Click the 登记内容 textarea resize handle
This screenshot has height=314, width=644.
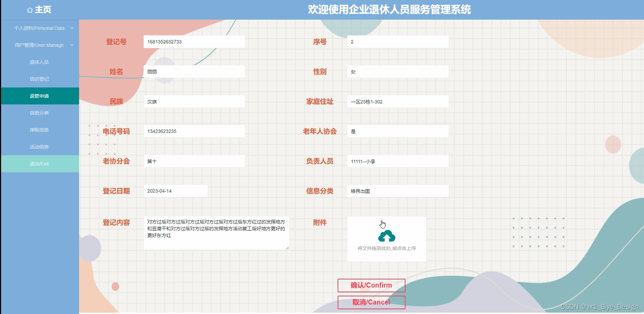(287, 248)
